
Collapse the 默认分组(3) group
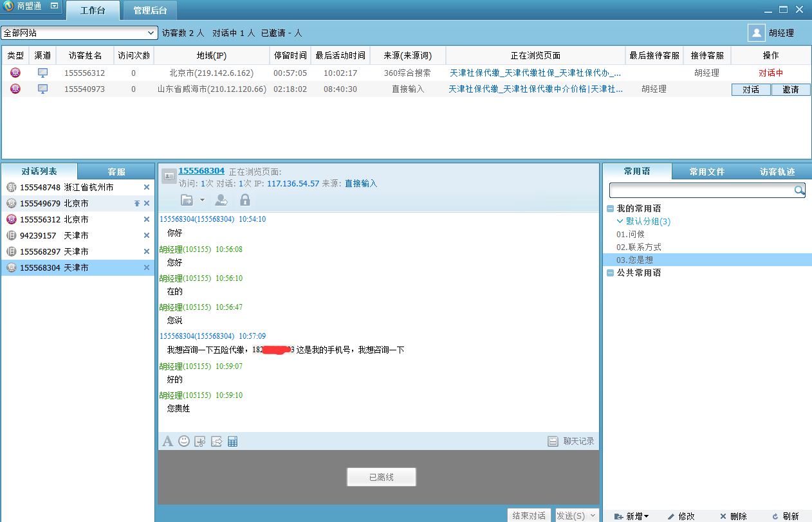[620, 221]
